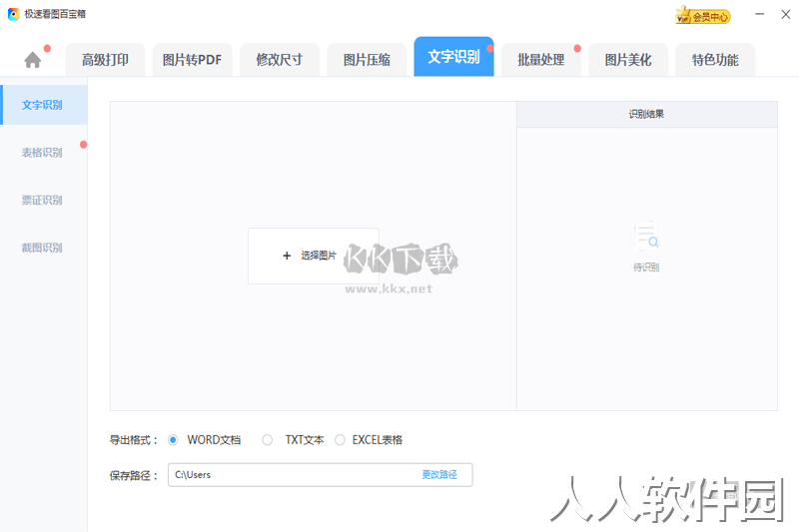The height and width of the screenshot is (532, 799).
Task: Select 文字识别 in the left sidebar
Action: pos(44,105)
